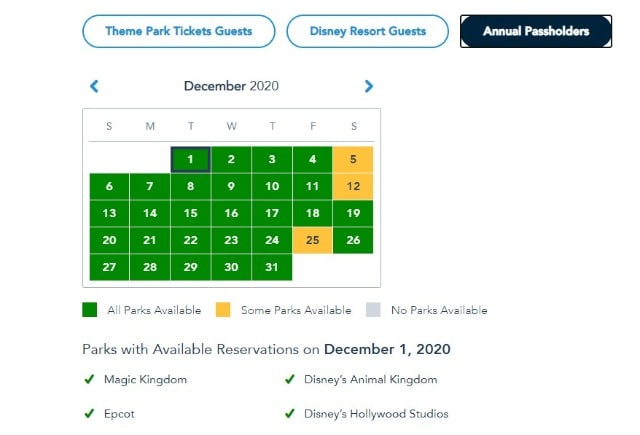The image size is (640, 435).
Task: Choose December 25 in the calendar
Action: pyautogui.click(x=312, y=240)
